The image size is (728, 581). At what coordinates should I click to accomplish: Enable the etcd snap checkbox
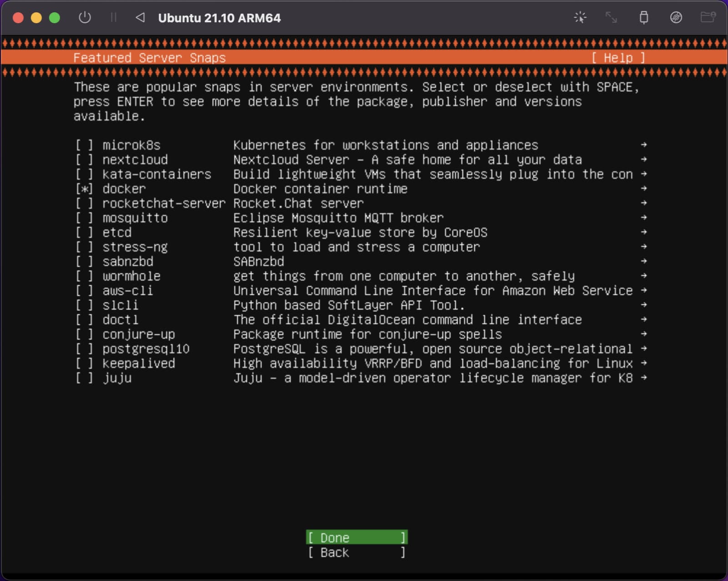(84, 233)
